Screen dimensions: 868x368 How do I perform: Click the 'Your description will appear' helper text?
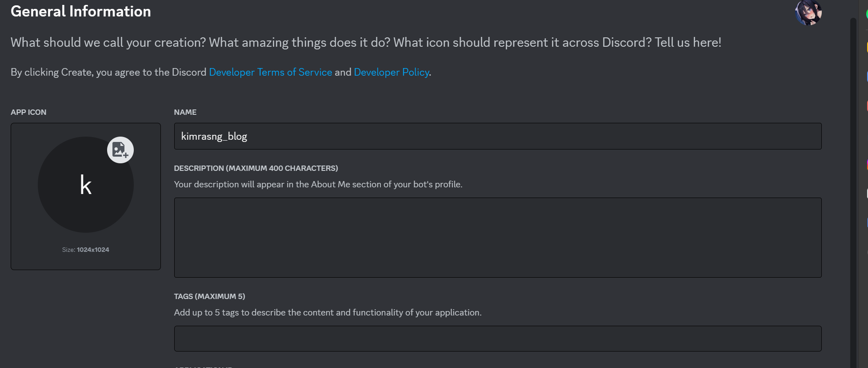click(x=318, y=184)
